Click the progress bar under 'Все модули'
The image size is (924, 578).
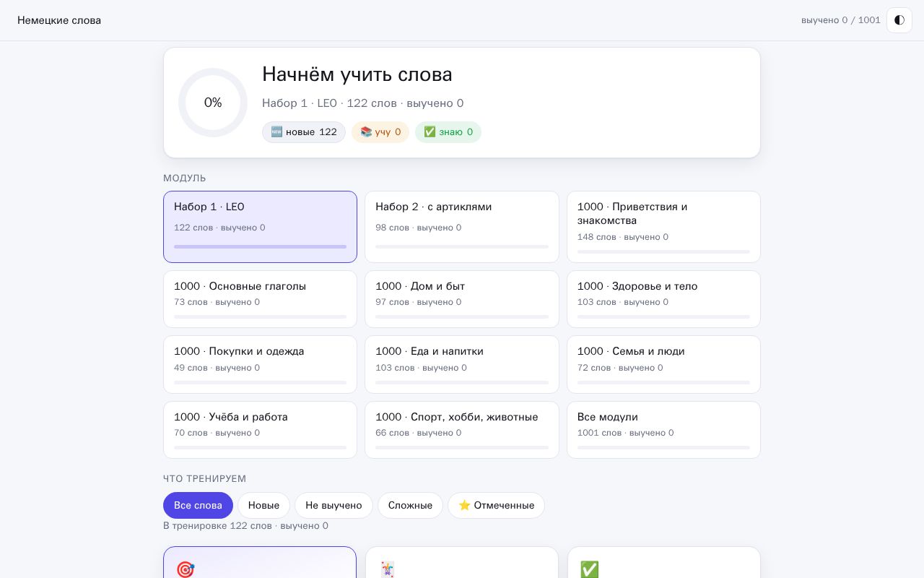point(663,447)
